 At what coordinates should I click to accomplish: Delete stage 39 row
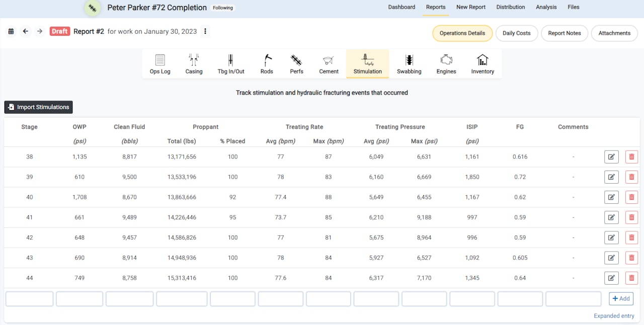tap(631, 177)
